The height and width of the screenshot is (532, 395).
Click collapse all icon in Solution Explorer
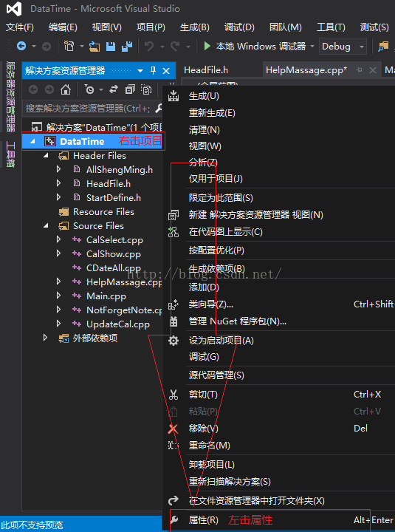pos(130,89)
